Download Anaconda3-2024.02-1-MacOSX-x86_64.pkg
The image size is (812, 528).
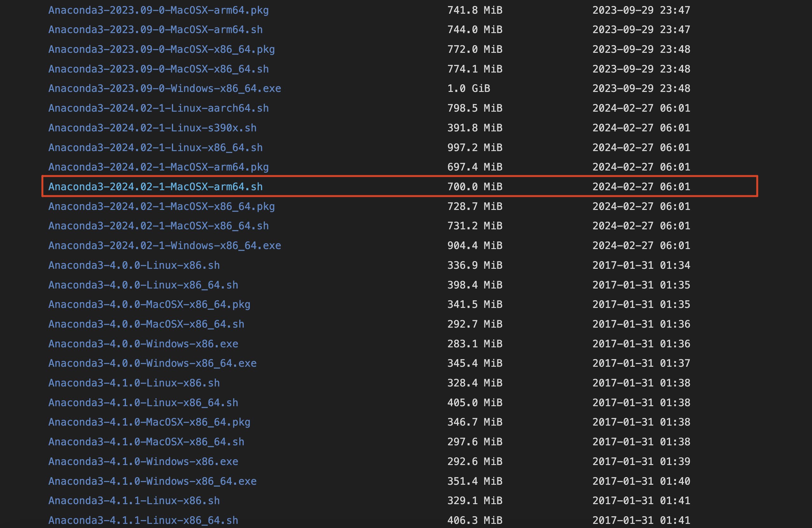coord(161,206)
